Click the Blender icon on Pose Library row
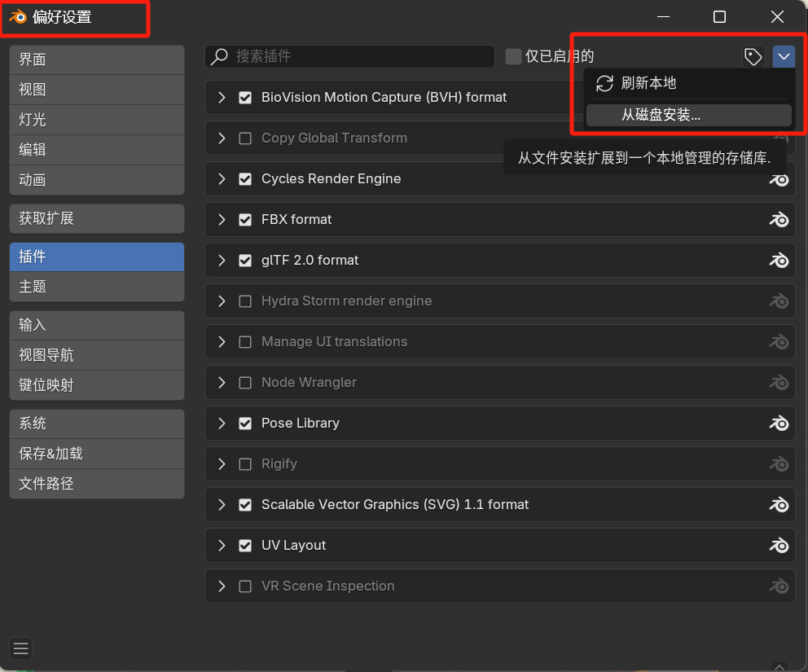This screenshot has width=808, height=672. [779, 423]
